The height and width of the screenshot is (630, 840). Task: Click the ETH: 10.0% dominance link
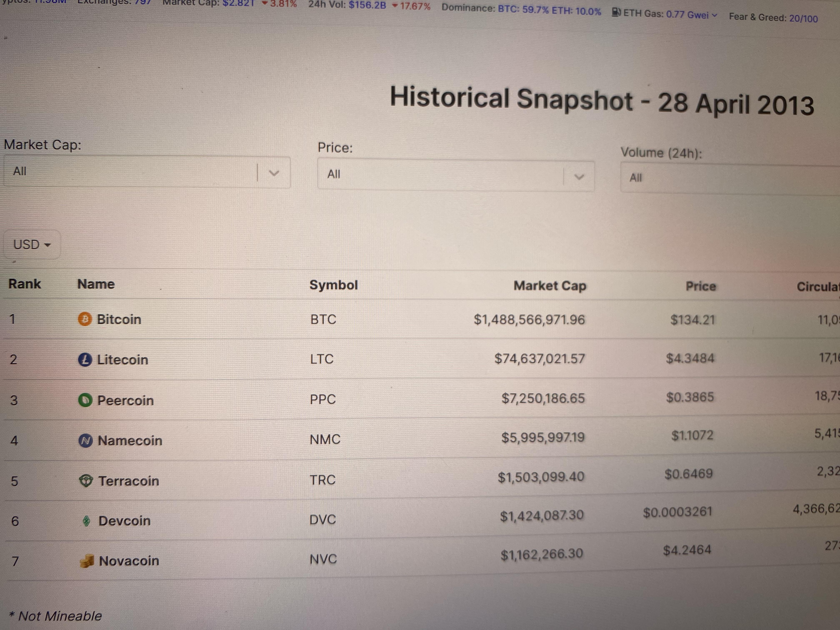576,11
